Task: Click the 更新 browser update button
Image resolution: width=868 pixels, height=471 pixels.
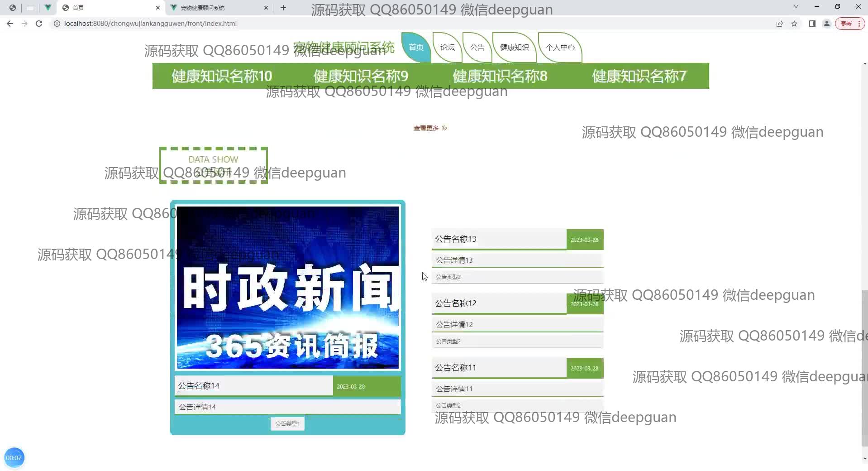Action: click(x=850, y=24)
